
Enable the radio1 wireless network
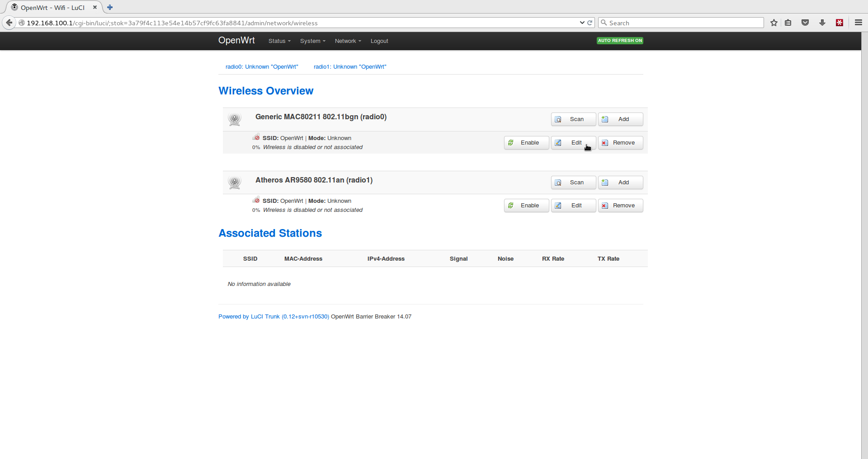coord(526,206)
